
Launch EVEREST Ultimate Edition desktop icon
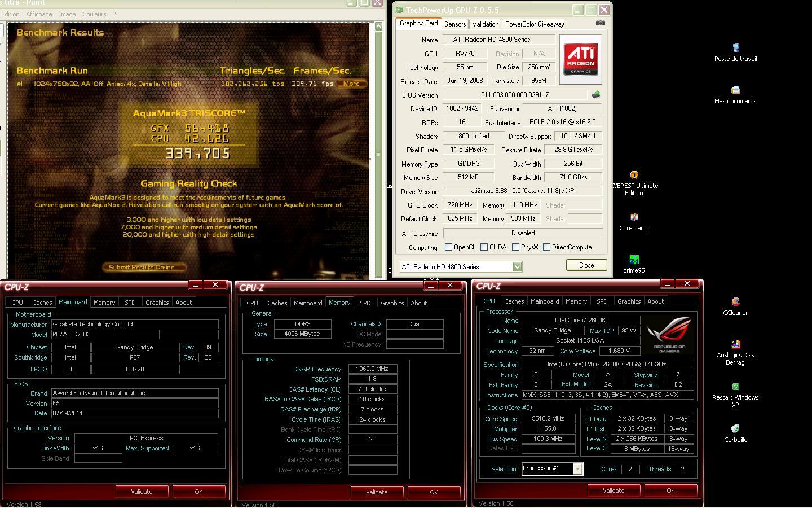[x=634, y=175]
